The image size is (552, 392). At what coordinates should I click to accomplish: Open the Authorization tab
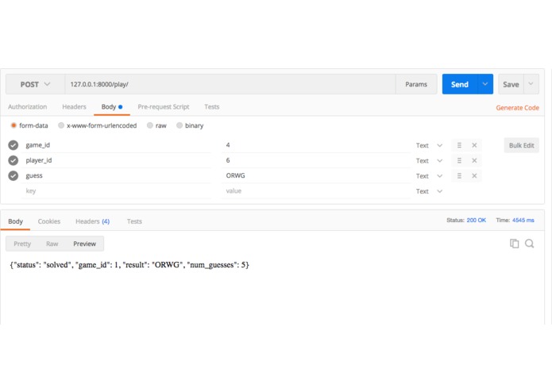pyautogui.click(x=28, y=106)
